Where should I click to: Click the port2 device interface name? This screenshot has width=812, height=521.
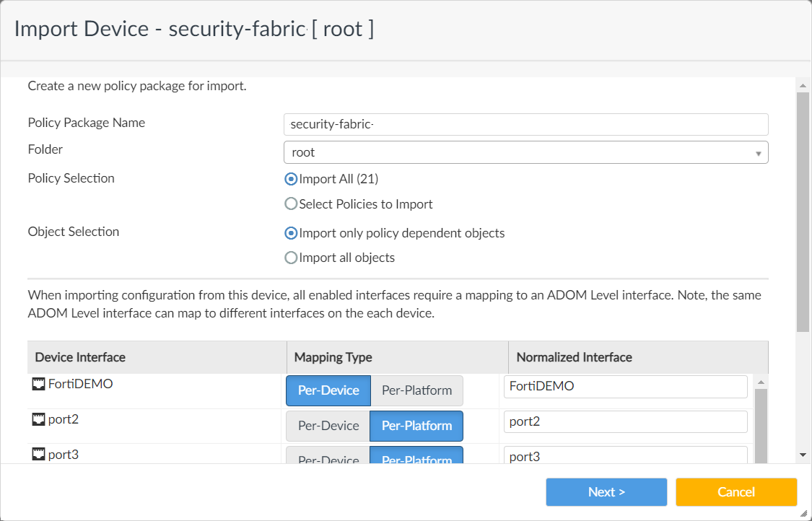[x=64, y=419]
